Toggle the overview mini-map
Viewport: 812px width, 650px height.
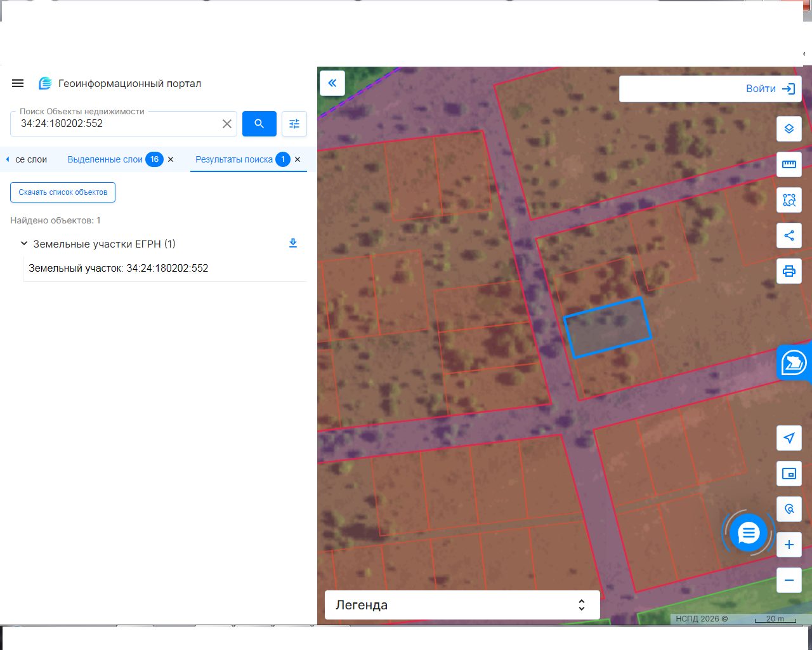point(789,474)
